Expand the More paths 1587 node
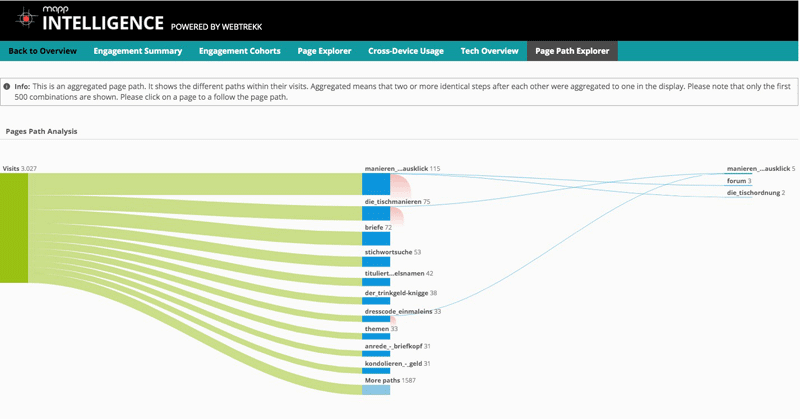800x419 pixels. pyautogui.click(x=376, y=389)
